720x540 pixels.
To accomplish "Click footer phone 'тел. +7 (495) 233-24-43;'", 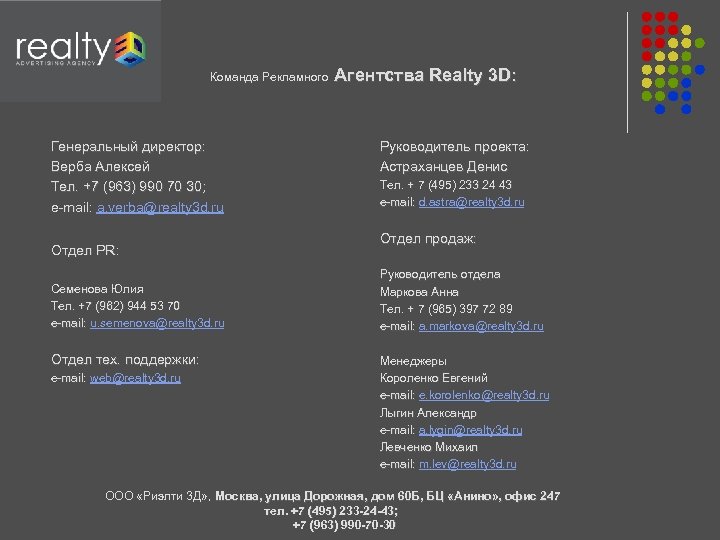I will (x=331, y=511).
